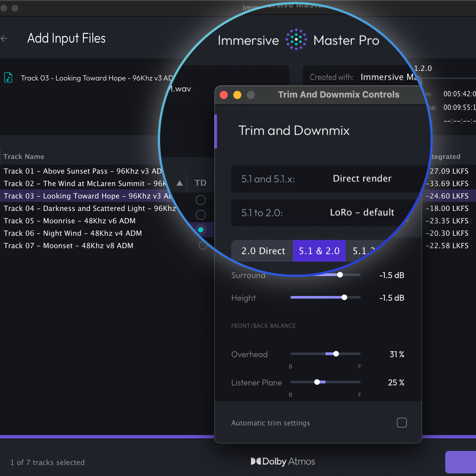
Task: Click the purple button at bottom right
Action: [x=461, y=462]
